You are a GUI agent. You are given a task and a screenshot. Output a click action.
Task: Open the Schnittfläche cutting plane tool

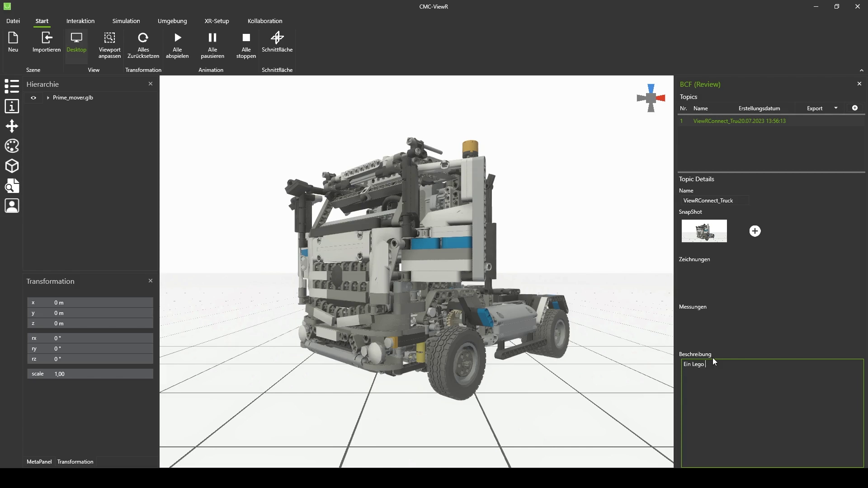[277, 38]
